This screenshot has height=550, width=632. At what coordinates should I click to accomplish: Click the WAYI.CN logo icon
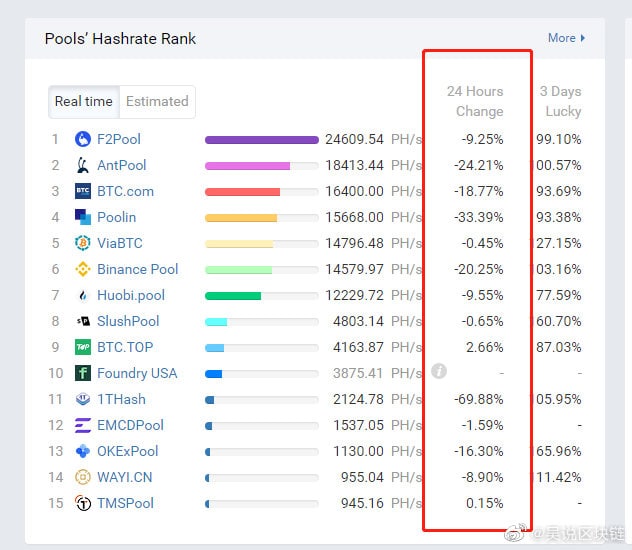coord(83,477)
